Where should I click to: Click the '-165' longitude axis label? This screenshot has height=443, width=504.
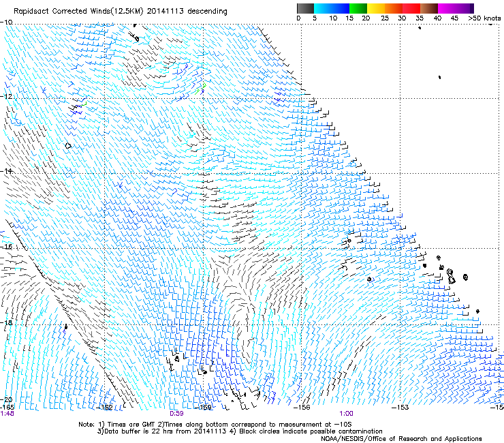pyautogui.click(x=7, y=407)
